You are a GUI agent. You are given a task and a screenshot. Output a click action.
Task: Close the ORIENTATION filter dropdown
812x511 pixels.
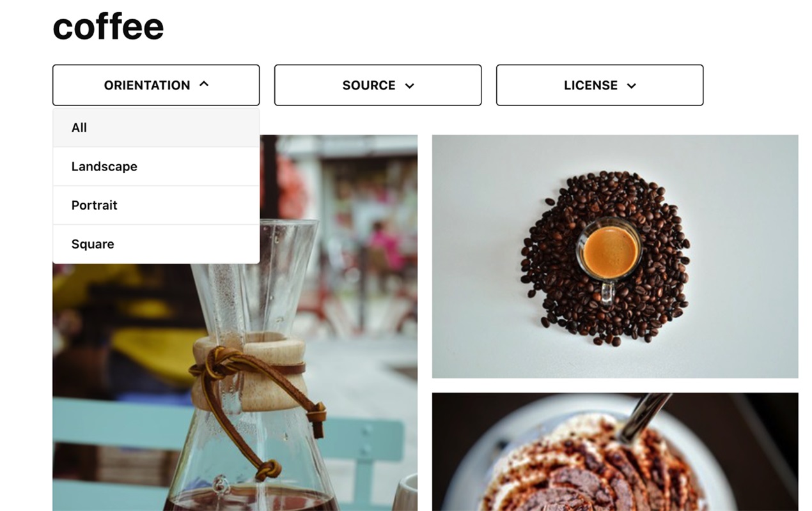(x=156, y=85)
